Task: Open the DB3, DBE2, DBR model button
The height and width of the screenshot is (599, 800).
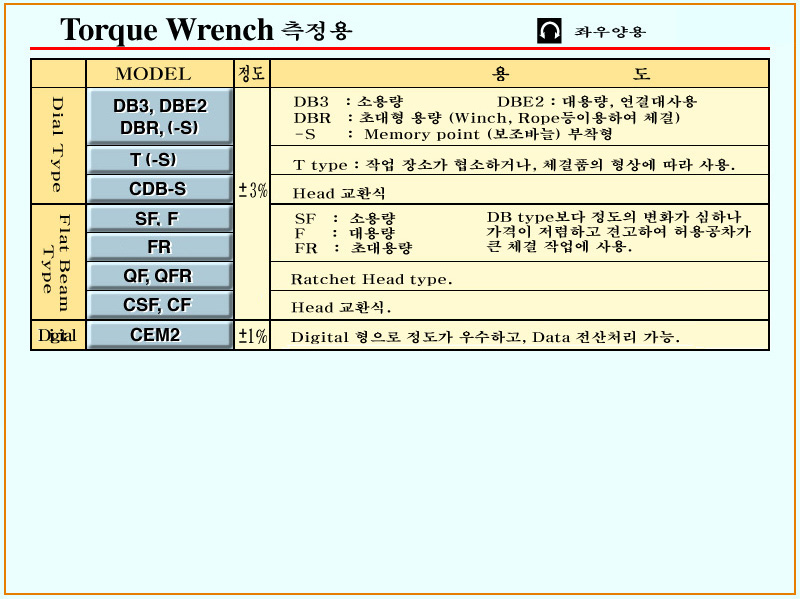Action: (159, 117)
